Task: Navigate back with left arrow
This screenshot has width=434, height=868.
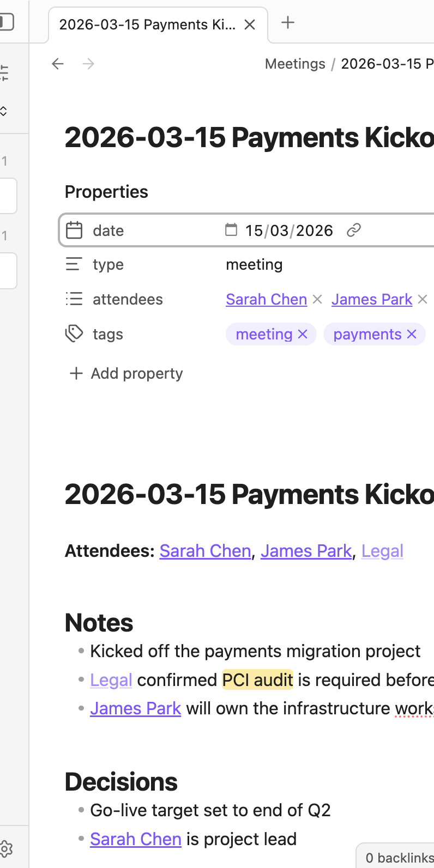Action: (58, 64)
